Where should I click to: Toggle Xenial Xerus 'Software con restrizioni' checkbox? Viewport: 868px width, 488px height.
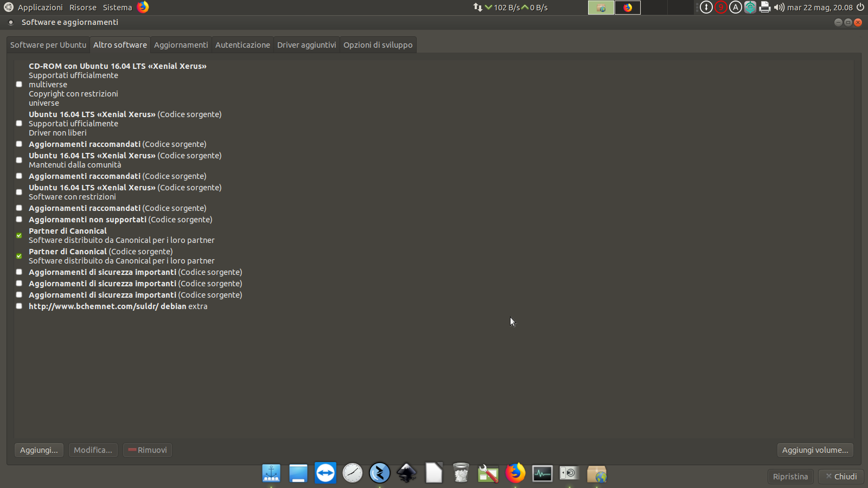19,192
